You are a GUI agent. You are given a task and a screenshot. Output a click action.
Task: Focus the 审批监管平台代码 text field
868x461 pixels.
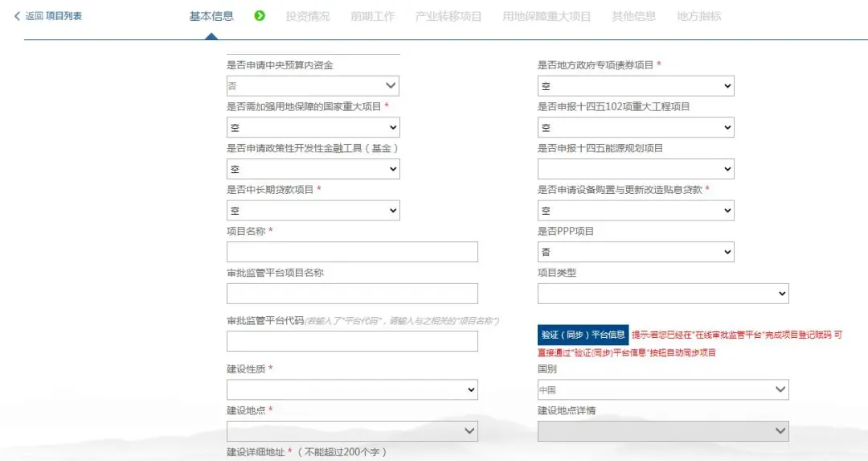(352, 341)
